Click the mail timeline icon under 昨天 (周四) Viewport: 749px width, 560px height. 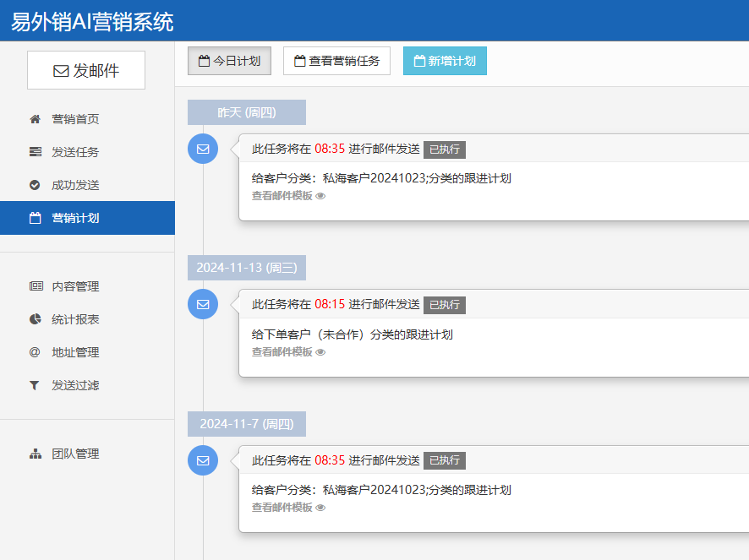(x=203, y=149)
